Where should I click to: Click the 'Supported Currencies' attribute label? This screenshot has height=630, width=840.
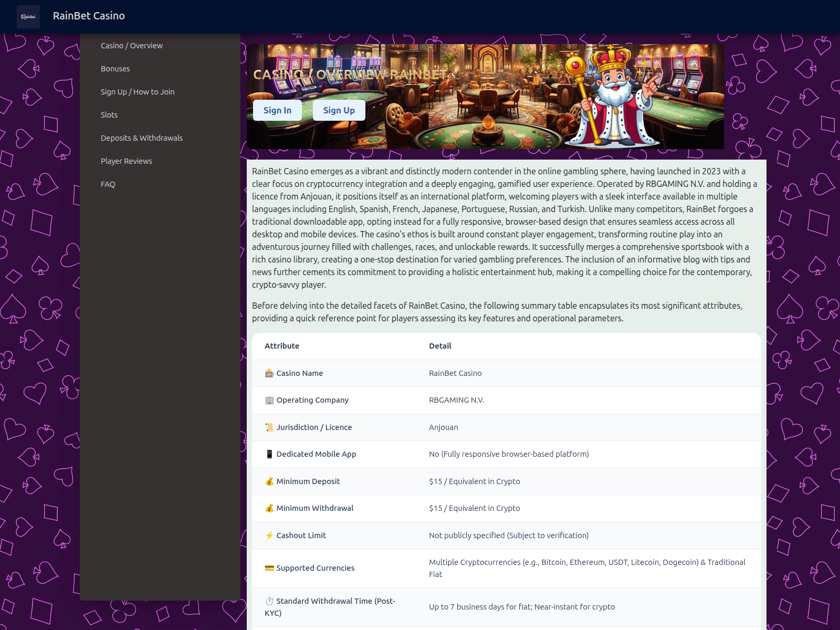(316, 568)
